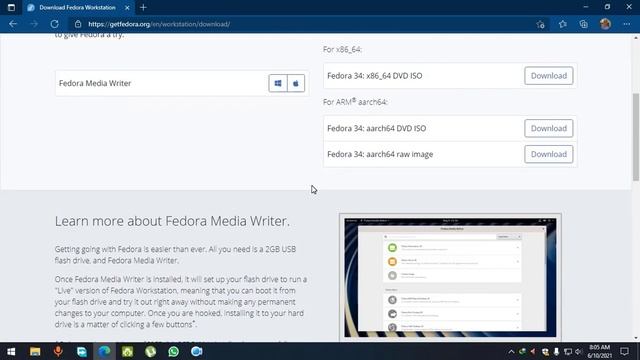The image size is (640, 360).
Task: Click the 'For ARM® aarch64:' heading
Action: 355,102
